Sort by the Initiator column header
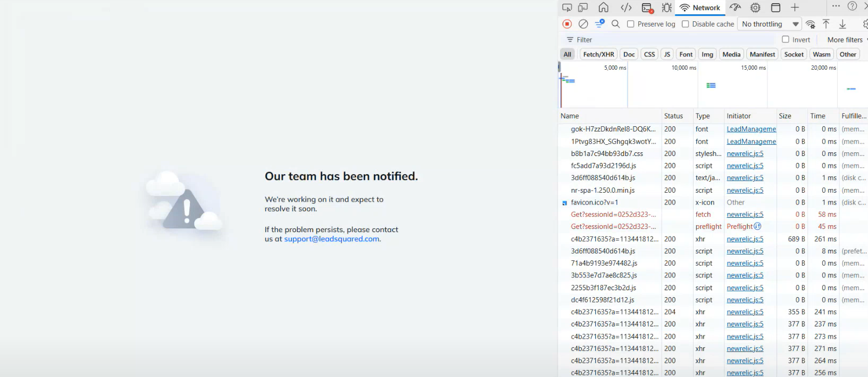Screen dimensions: 868x377 click(750, 116)
